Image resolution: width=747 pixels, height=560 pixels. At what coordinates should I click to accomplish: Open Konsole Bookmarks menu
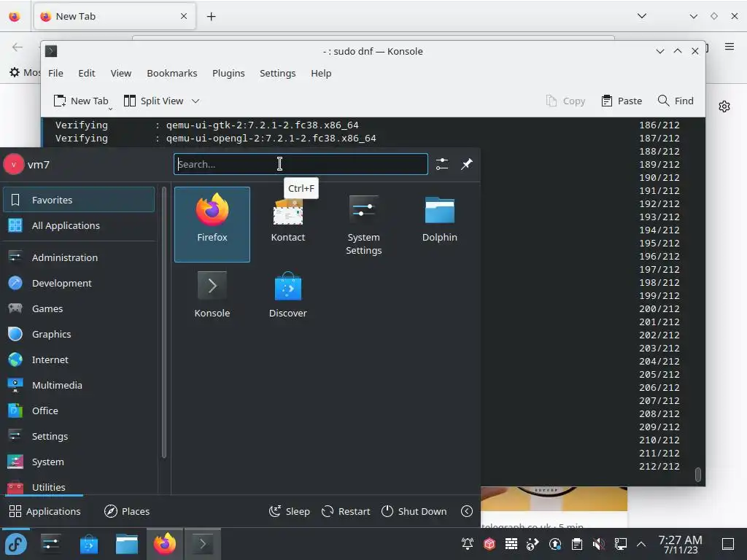pos(172,74)
